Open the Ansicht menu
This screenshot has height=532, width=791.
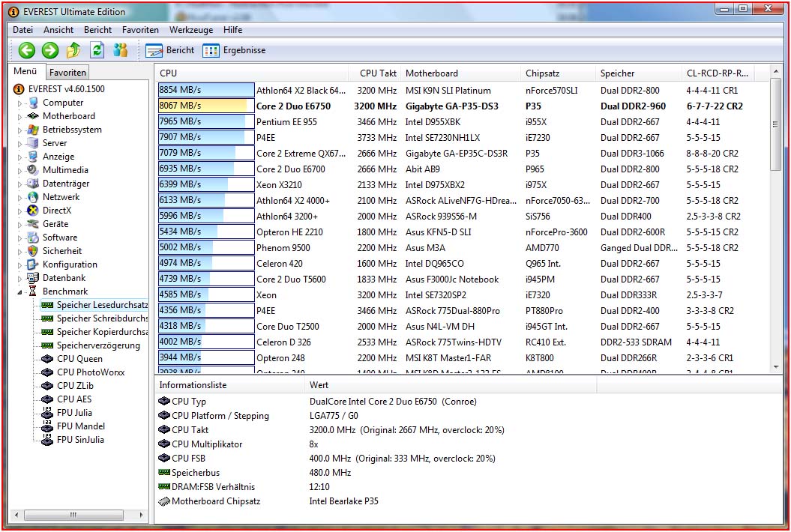[x=58, y=30]
